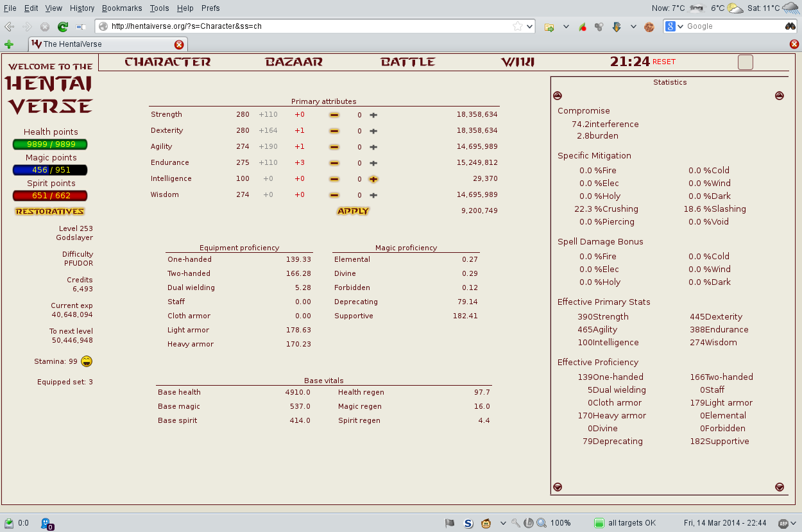
Task: Click the magnifier zoom icon in status bar
Action: (541, 523)
